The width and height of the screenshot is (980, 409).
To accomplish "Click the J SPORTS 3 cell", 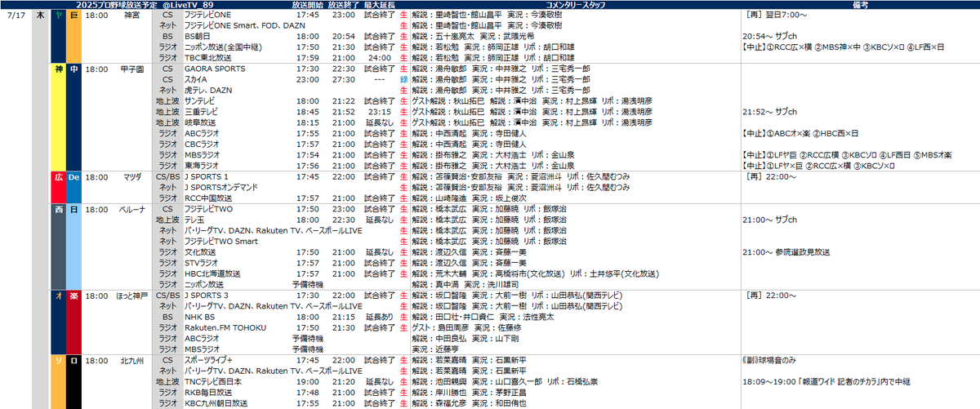I will tap(207, 295).
